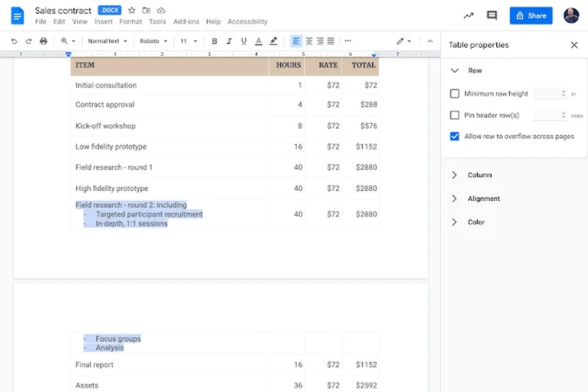588x392 pixels.
Task: Open the comment history icon
Action: pyautogui.click(x=492, y=15)
